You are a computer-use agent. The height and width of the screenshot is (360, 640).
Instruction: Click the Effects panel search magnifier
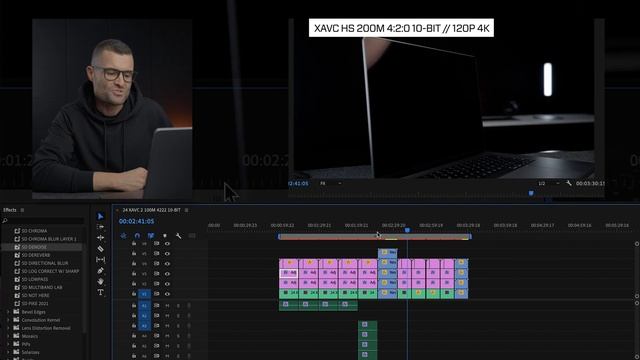click(5, 221)
